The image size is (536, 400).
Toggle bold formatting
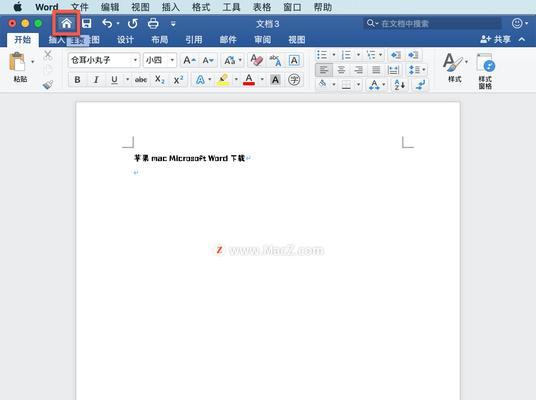(78, 80)
